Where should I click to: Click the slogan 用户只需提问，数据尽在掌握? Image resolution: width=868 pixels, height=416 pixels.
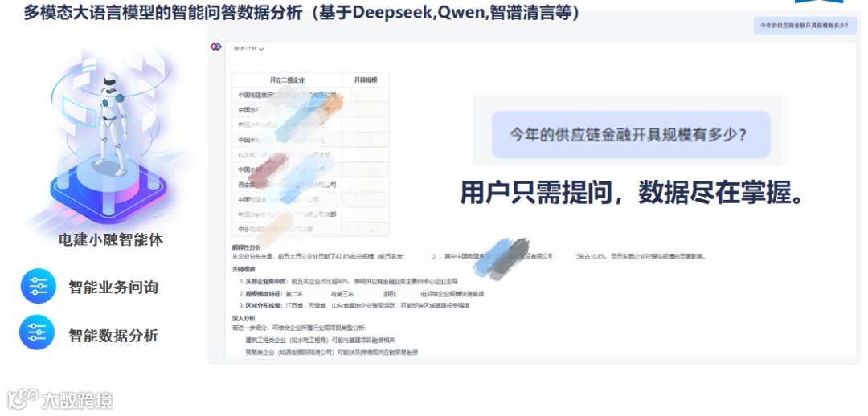coord(632,193)
